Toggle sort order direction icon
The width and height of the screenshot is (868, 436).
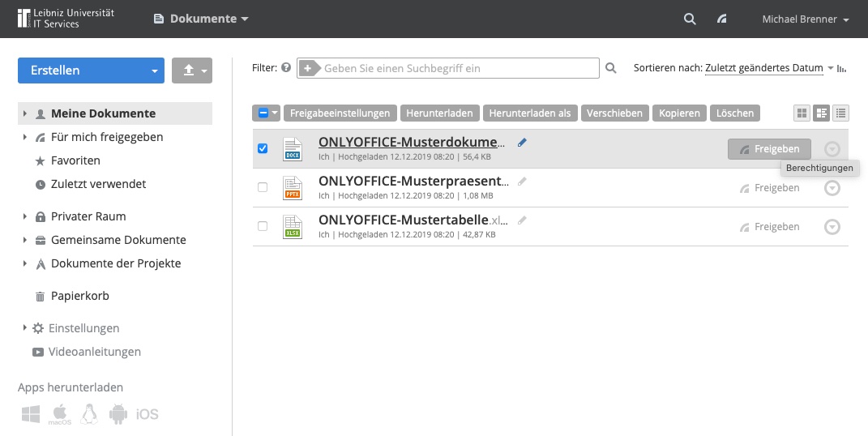click(841, 69)
